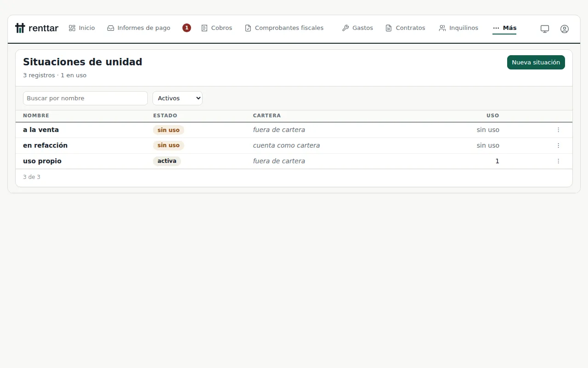Viewport: 588px width, 368px height.
Task: Click 'fuera de cartera' in a la venta row
Action: tap(279, 130)
